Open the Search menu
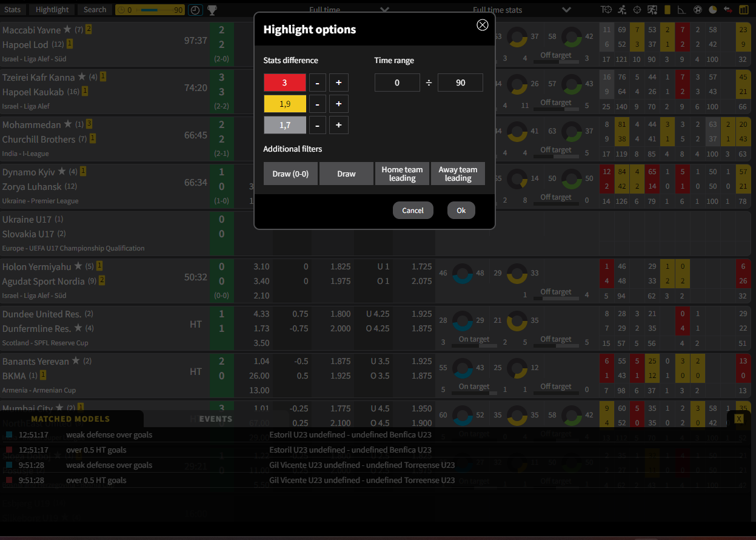Image resolution: width=756 pixels, height=540 pixels. [x=95, y=10]
